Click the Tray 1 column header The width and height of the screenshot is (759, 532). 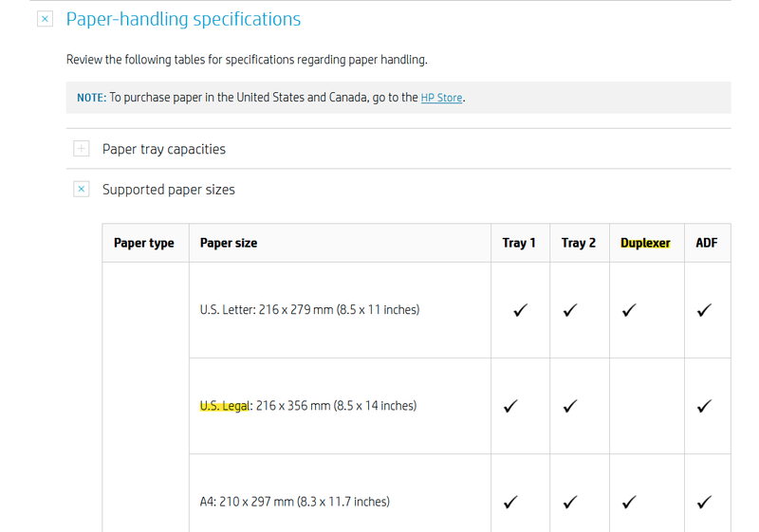[519, 243]
